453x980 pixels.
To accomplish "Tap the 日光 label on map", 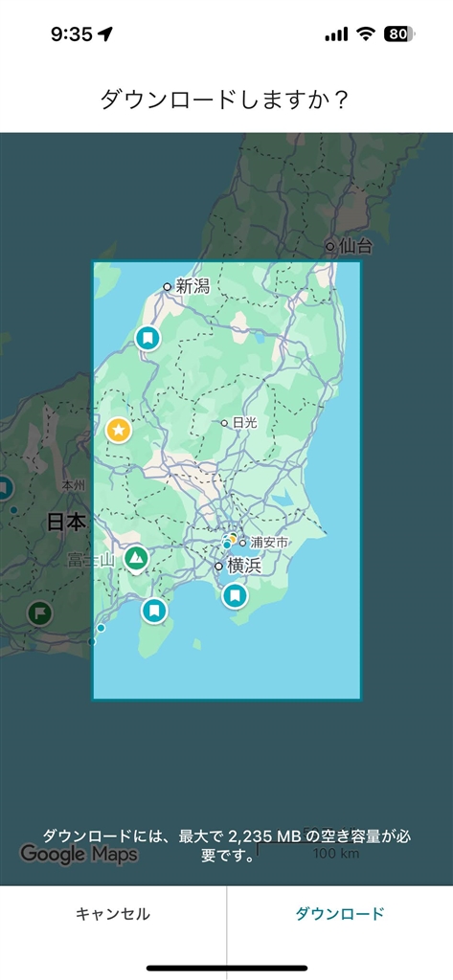I will (x=244, y=423).
